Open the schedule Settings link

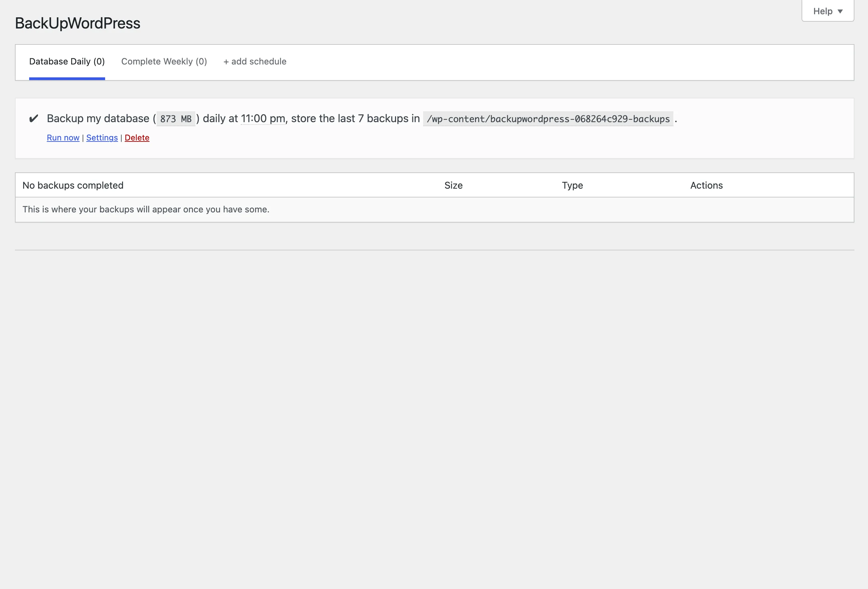pyautogui.click(x=102, y=138)
